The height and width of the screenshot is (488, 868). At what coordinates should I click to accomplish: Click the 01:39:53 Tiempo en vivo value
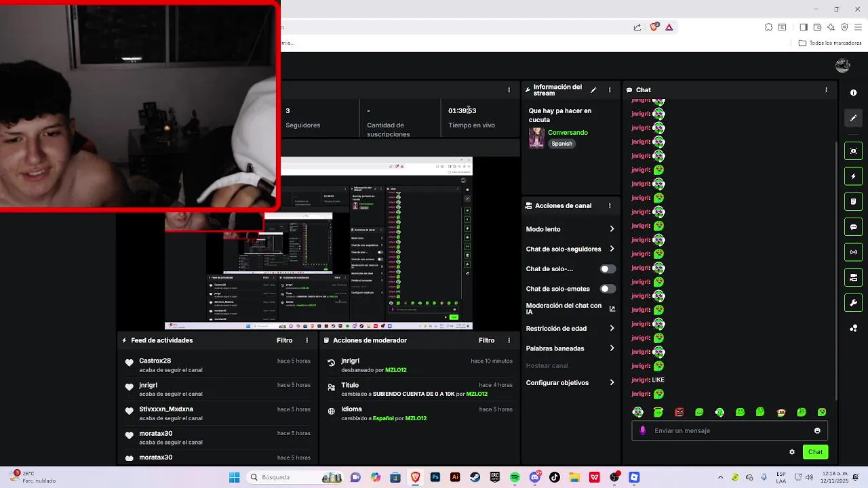462,110
